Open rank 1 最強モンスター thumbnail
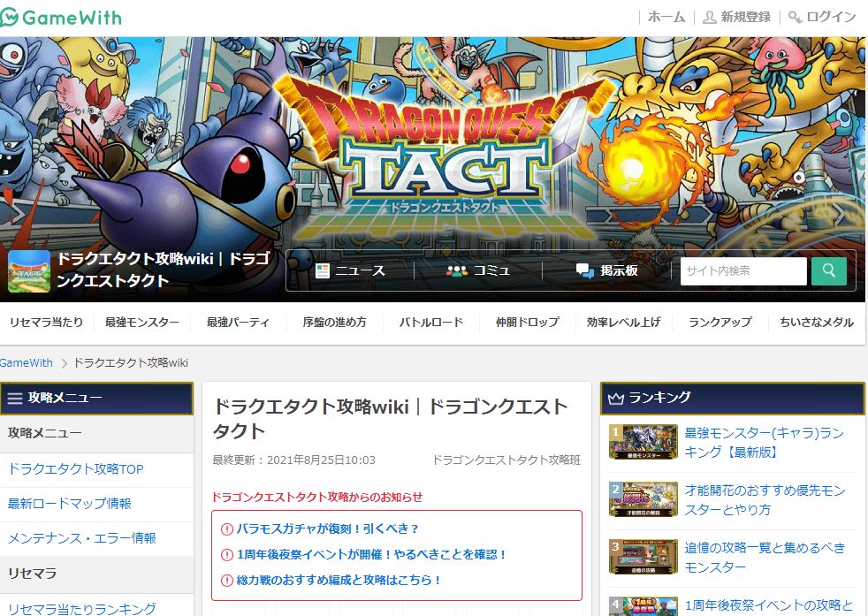The width and height of the screenshot is (868, 616). coord(643,442)
